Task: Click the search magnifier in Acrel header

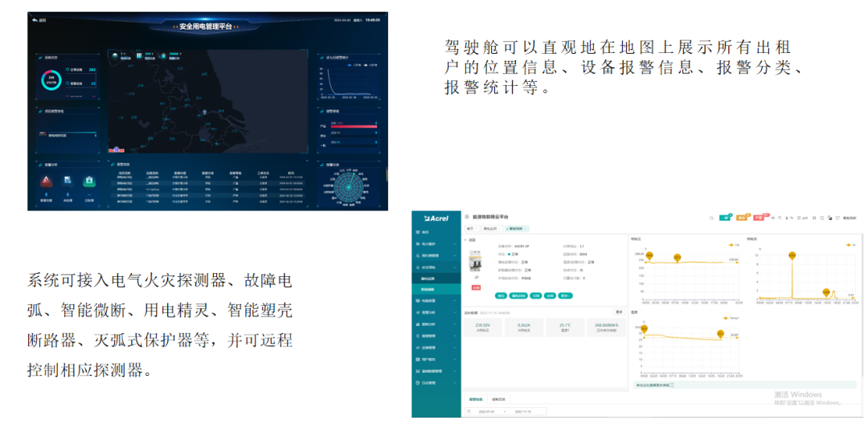Action: coord(710,218)
